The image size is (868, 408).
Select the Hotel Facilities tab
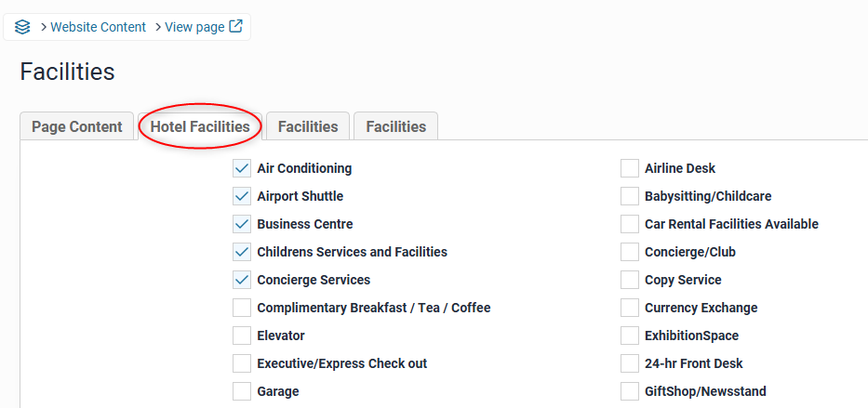coord(200,126)
